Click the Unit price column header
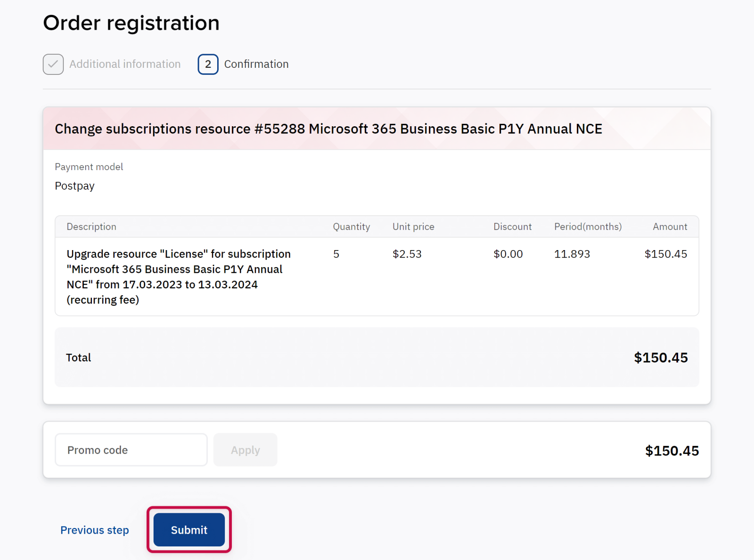754x560 pixels. click(413, 227)
